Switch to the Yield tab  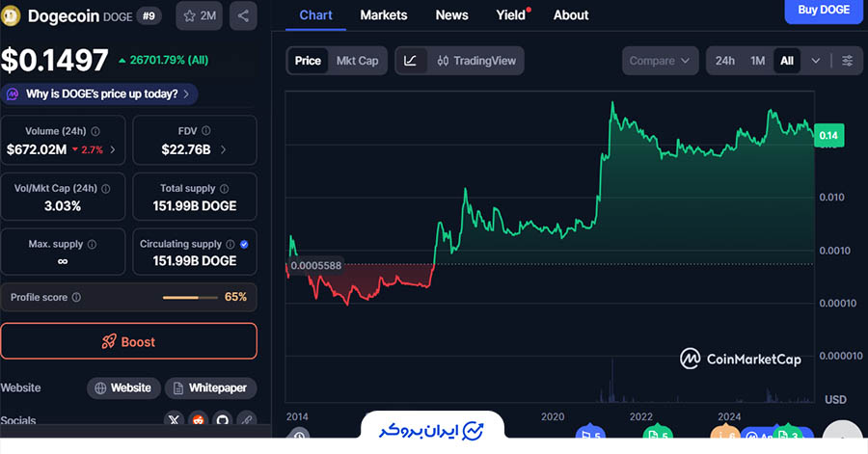pyautogui.click(x=511, y=15)
